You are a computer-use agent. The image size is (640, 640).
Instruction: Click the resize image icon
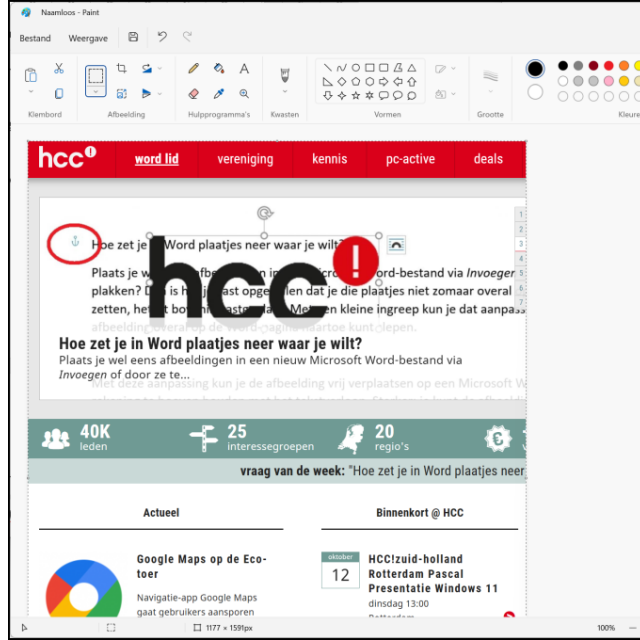tap(122, 94)
